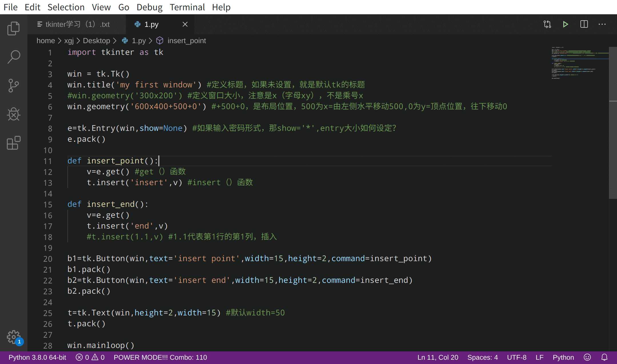The image size is (617, 364).
Task: Click the feedback smiley icon
Action: (x=587, y=357)
